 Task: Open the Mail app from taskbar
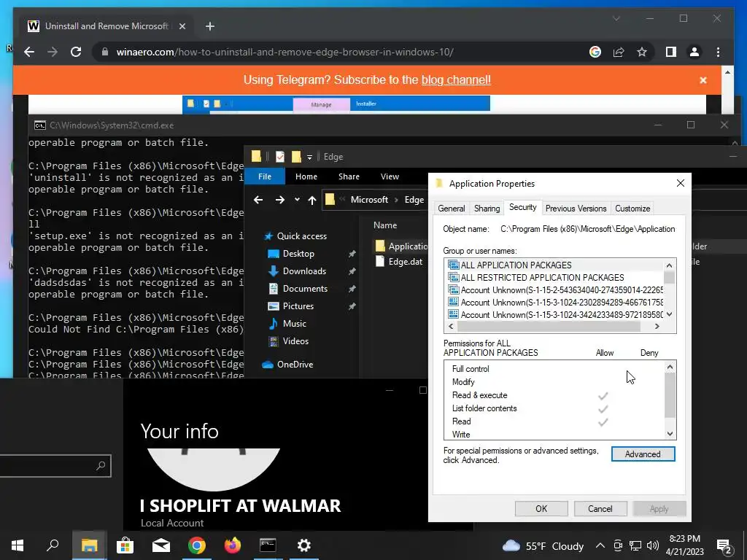click(x=161, y=545)
